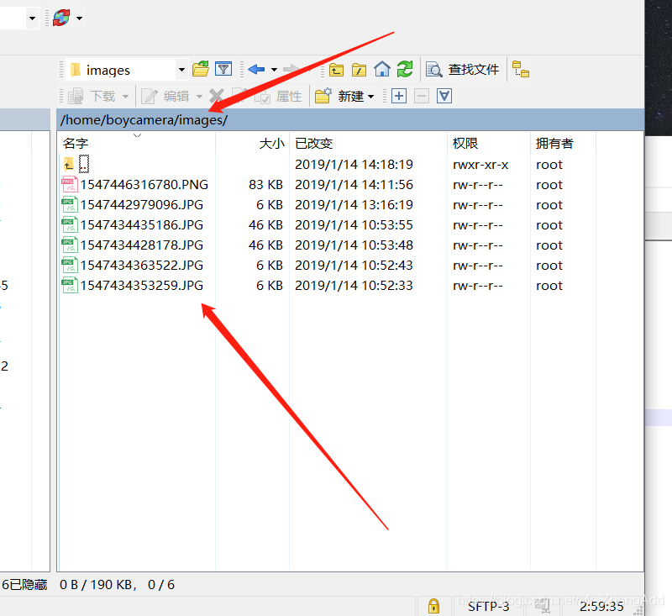Sort by 已改变 column header
This screenshot has height=616, width=672.
tap(368, 143)
